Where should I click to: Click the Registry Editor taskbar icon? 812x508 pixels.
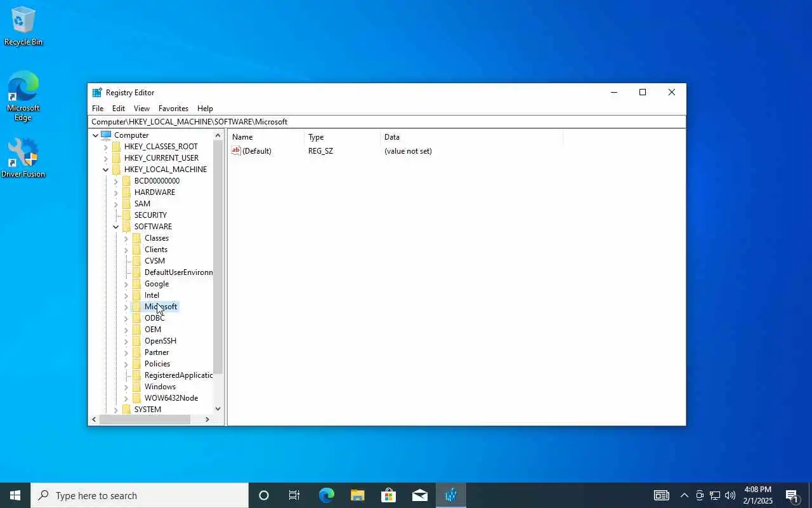pyautogui.click(x=450, y=495)
